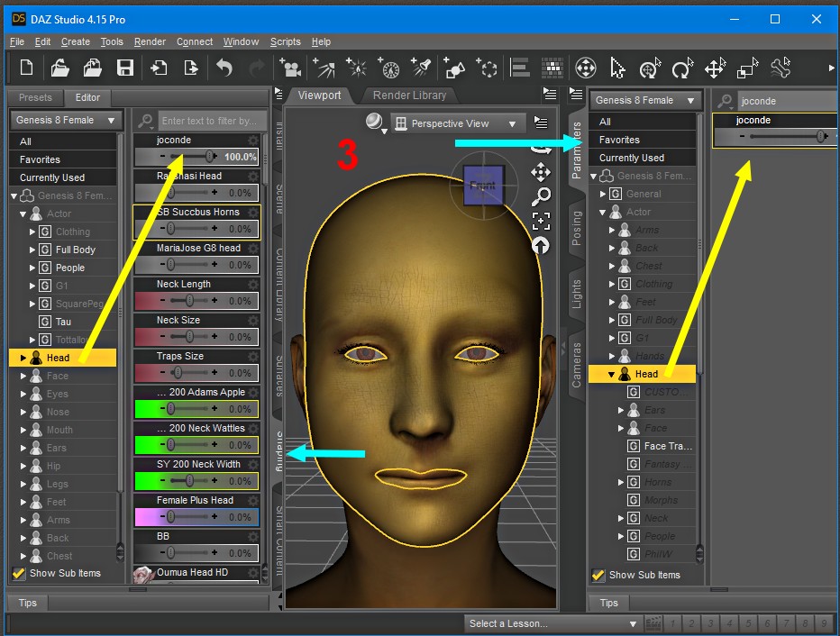840x636 pixels.
Task: Save the scene with the floppy disk icon
Action: (x=124, y=68)
